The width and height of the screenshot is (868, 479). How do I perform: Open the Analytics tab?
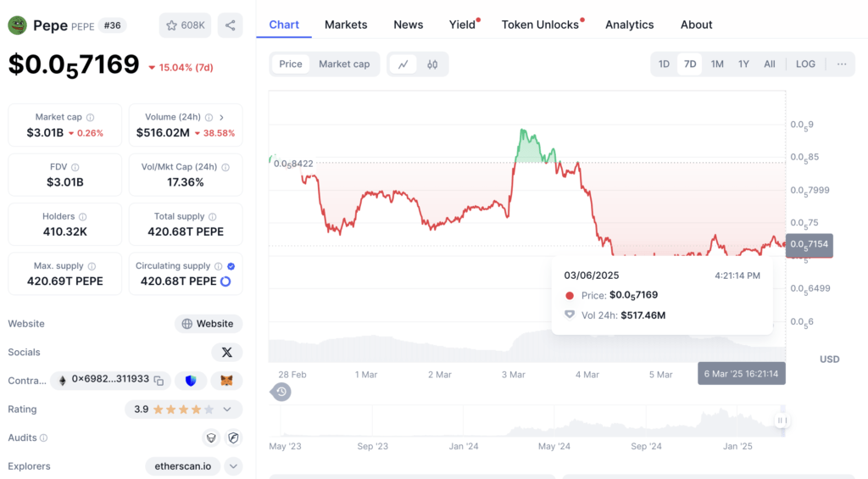coord(630,25)
